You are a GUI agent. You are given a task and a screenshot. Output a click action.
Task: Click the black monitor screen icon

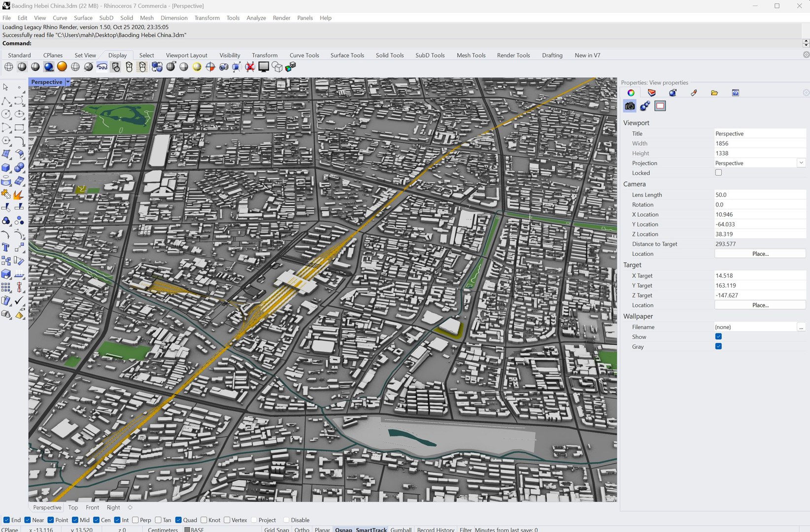point(264,66)
